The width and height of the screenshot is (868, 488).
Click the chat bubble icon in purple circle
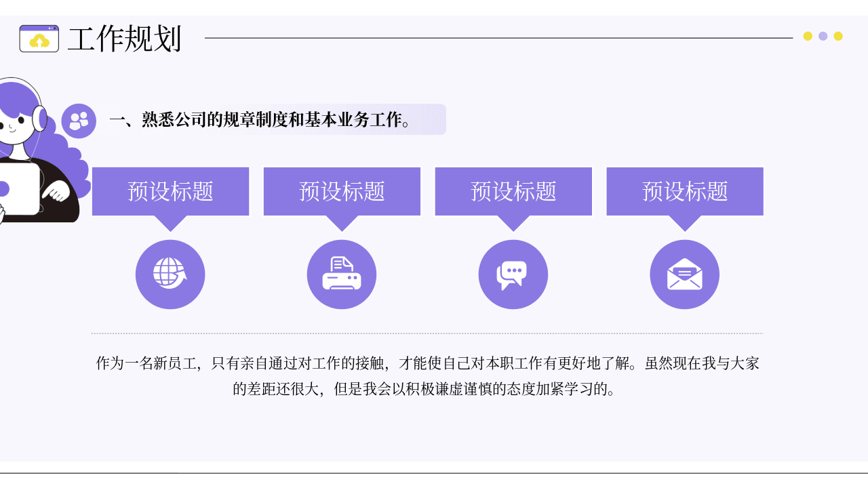click(513, 274)
